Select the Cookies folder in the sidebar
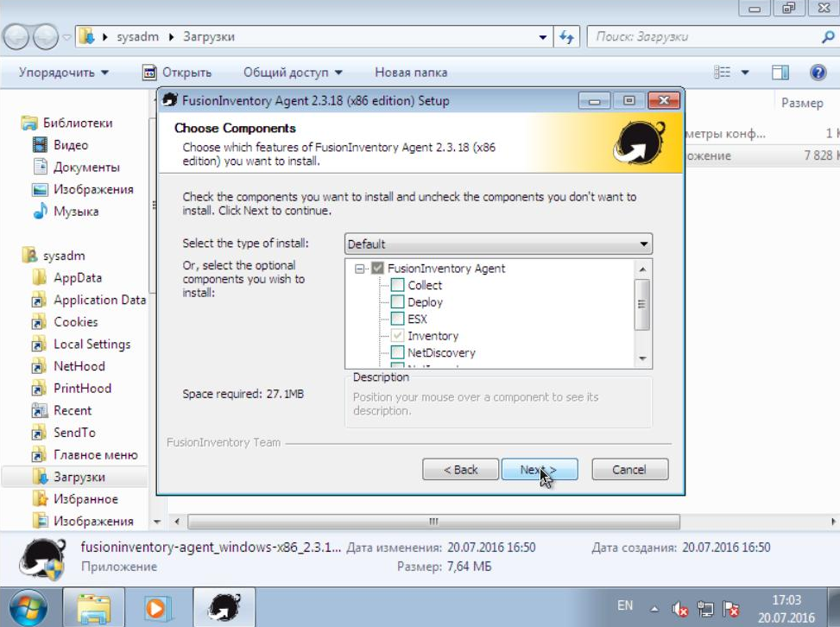 pyautogui.click(x=64, y=322)
